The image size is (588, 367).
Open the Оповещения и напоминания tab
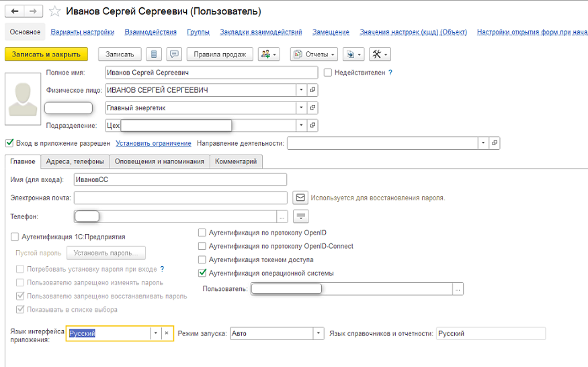[159, 161]
